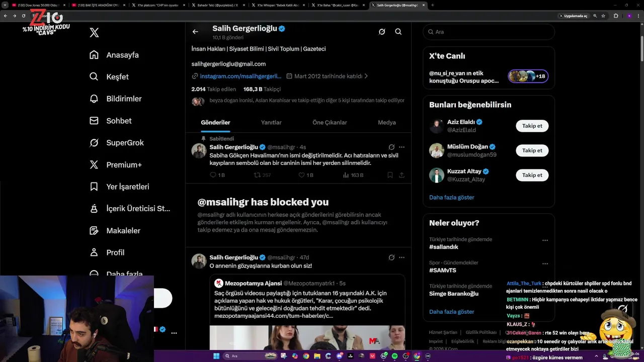Viewport: 644px width, 362px height.
Task: Open account menu three dots in sidebar
Action: tap(174, 333)
